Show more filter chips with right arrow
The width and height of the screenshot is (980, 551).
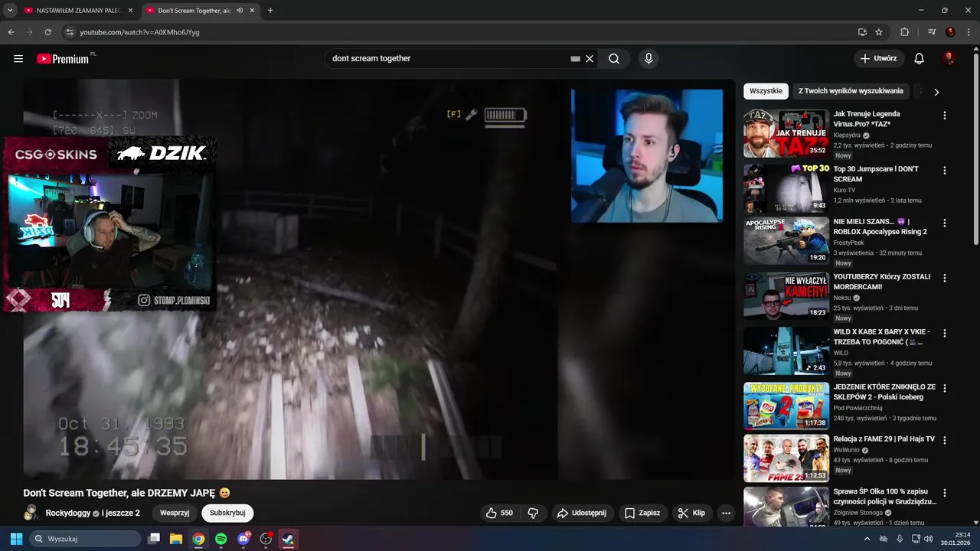pos(936,92)
